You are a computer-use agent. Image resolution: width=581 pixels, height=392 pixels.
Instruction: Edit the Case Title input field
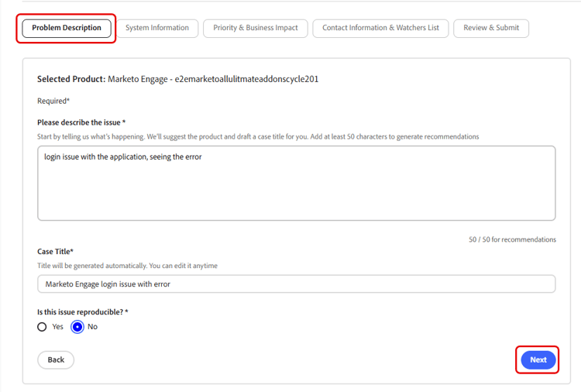point(297,284)
